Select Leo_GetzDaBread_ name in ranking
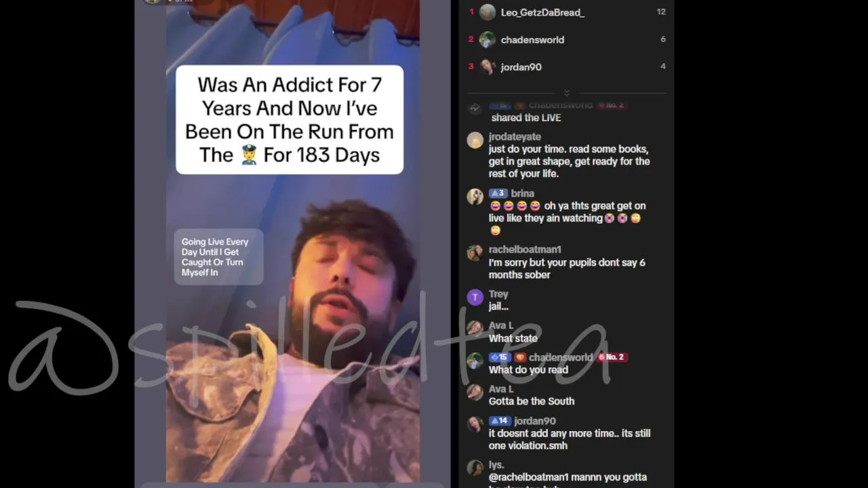 tap(542, 12)
